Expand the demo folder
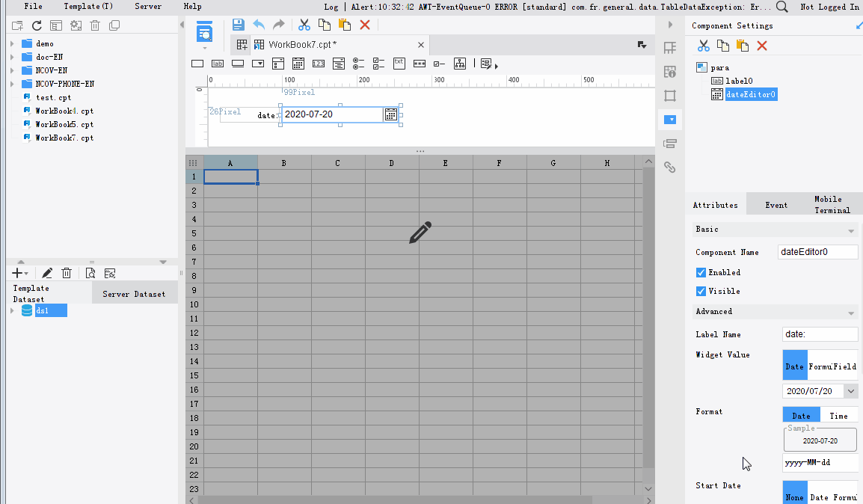Screen dimensions: 863x504 click(12, 43)
